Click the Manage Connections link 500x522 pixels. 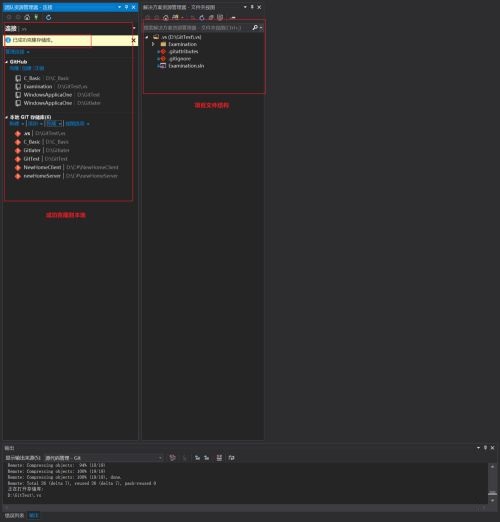[x=17, y=52]
